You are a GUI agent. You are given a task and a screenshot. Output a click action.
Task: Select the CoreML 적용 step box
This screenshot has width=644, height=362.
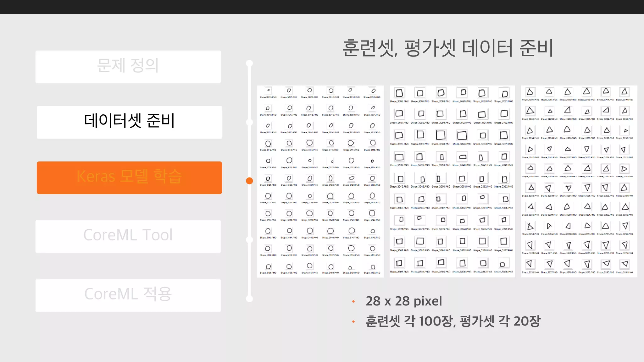coord(128,295)
